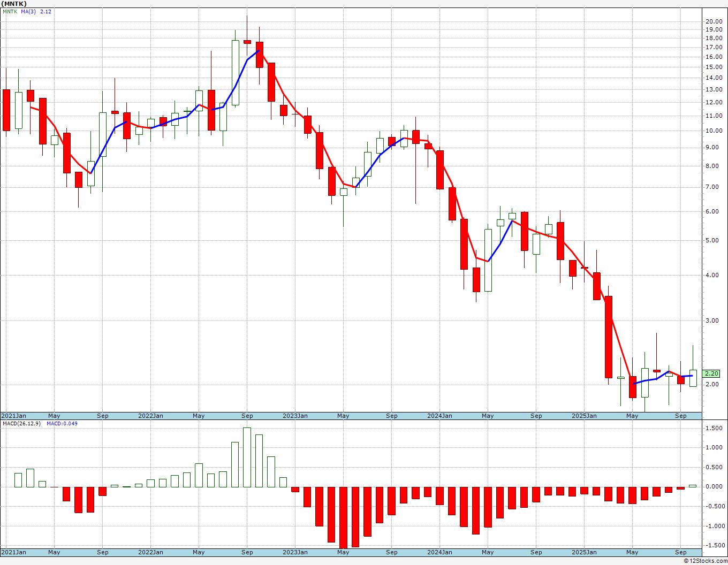Image resolution: width=728 pixels, height=565 pixels.
Task: Click the 18.00 price axis label
Action: (714, 39)
